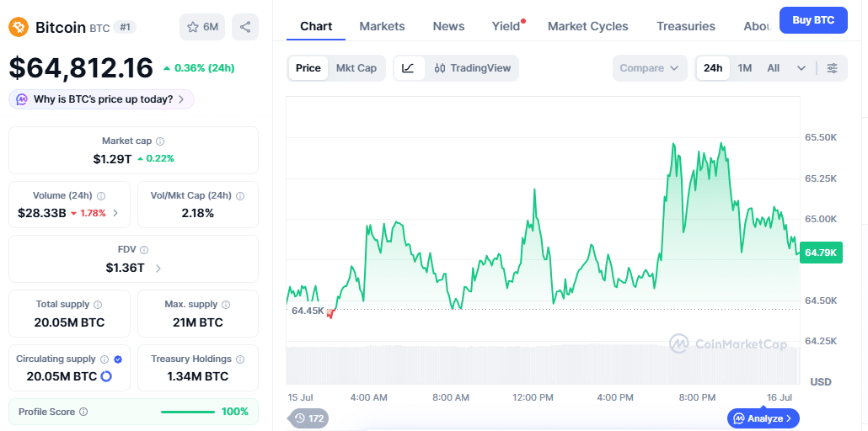Screen dimensions: 868x431
Task: Click the Buy BTC button
Action: (813, 20)
